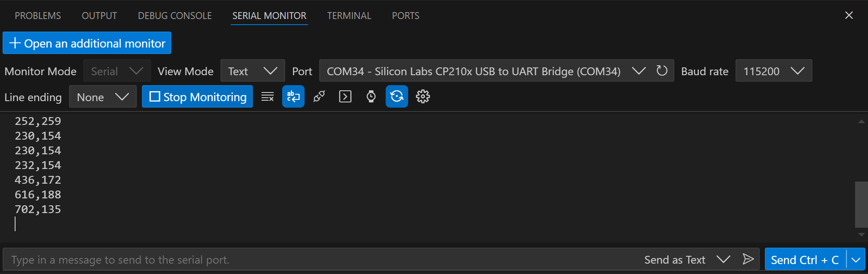Screen dimensions: 868x274
Task: Expand the View Mode Text dropdown
Action: click(253, 70)
